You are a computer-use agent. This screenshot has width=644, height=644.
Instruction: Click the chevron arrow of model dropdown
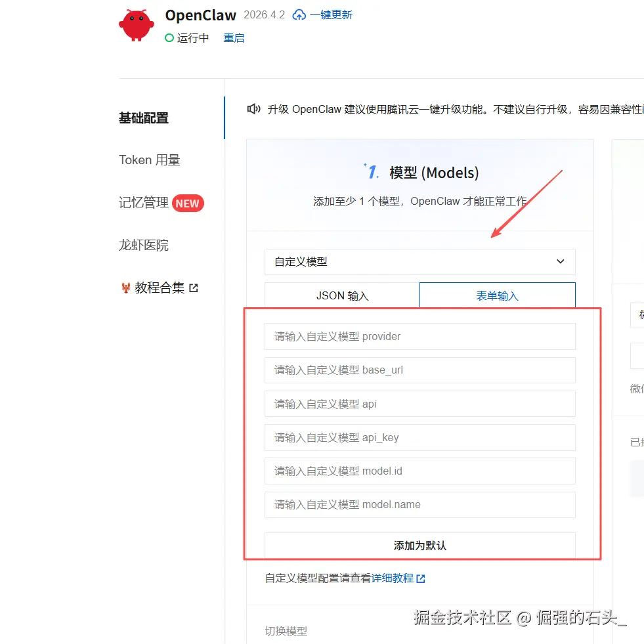point(560,262)
